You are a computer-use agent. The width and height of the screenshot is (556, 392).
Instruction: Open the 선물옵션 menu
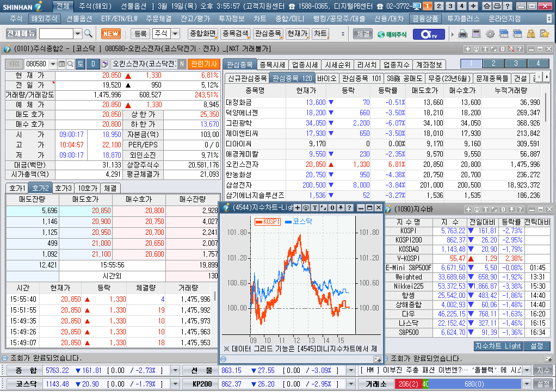(x=79, y=18)
